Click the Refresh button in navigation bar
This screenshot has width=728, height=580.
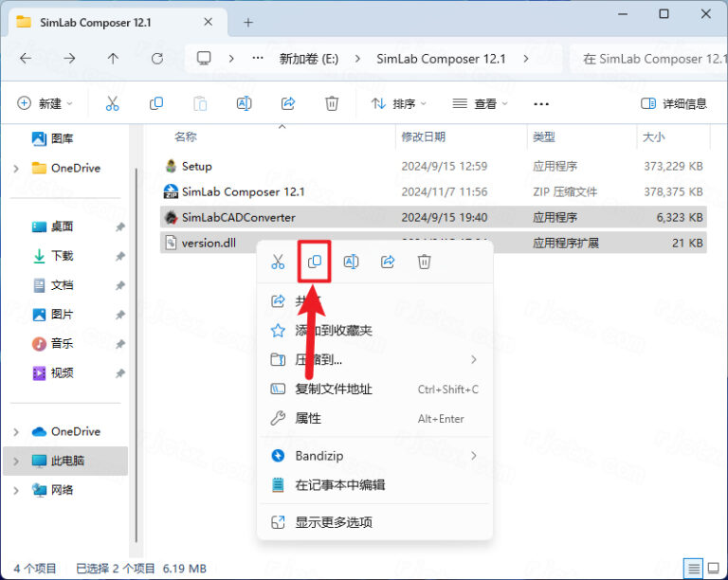coord(157,59)
